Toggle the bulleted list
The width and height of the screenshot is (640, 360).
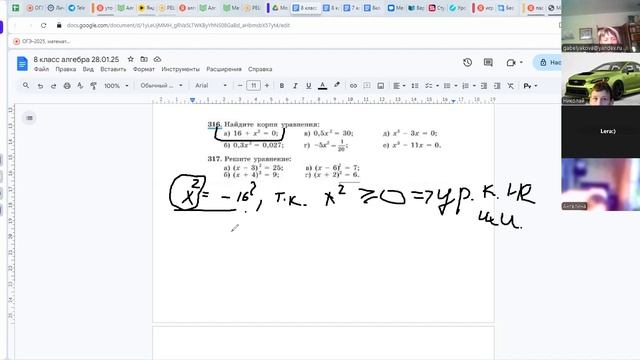(447, 86)
